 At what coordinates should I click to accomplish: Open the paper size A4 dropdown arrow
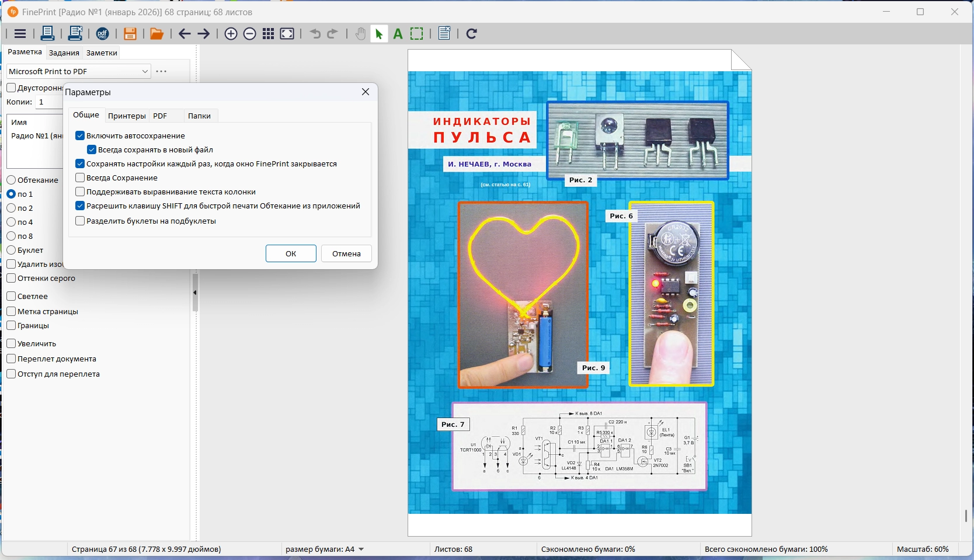click(x=361, y=549)
